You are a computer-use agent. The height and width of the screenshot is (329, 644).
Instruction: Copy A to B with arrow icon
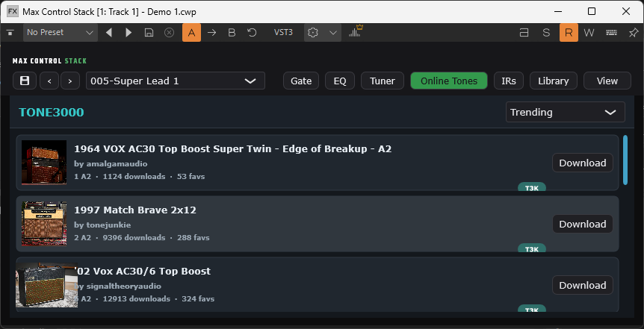click(x=211, y=32)
